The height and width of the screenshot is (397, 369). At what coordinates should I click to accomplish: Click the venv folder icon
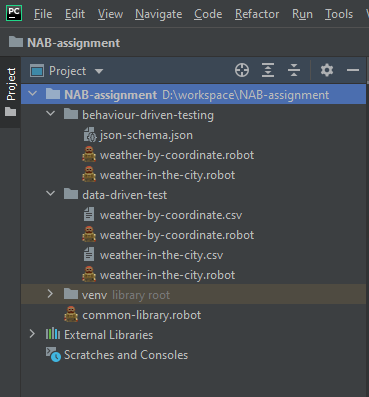coord(71,294)
